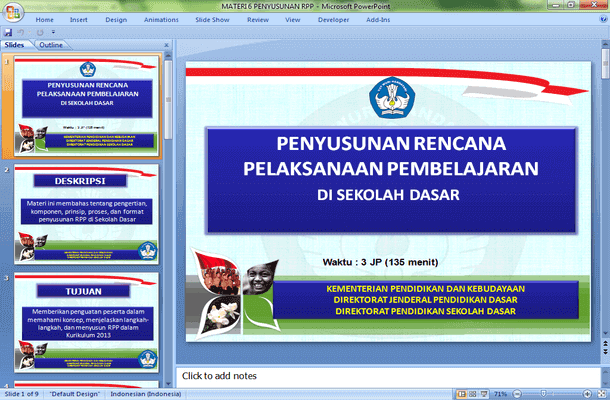Click the zoom slider handle
Image resolution: width=610 pixels, height=400 pixels.
(543, 394)
